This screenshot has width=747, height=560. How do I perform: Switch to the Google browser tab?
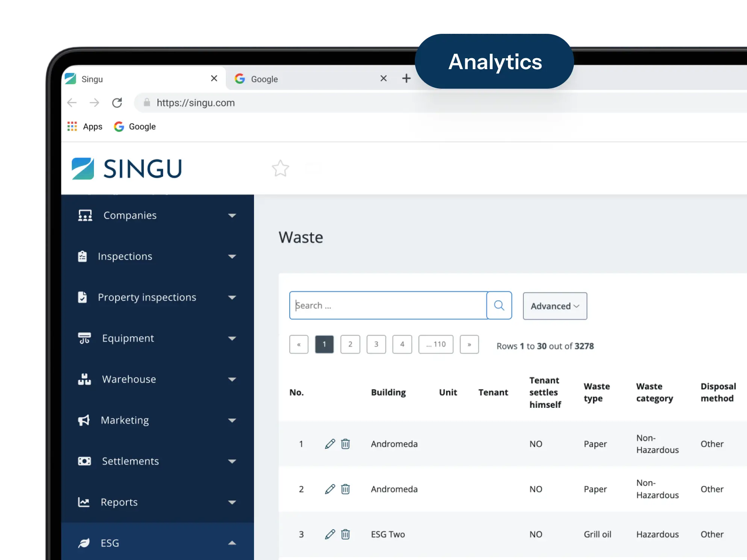click(312, 79)
